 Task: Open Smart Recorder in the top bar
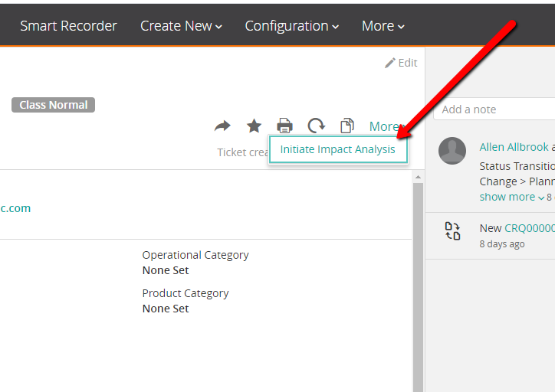[68, 26]
